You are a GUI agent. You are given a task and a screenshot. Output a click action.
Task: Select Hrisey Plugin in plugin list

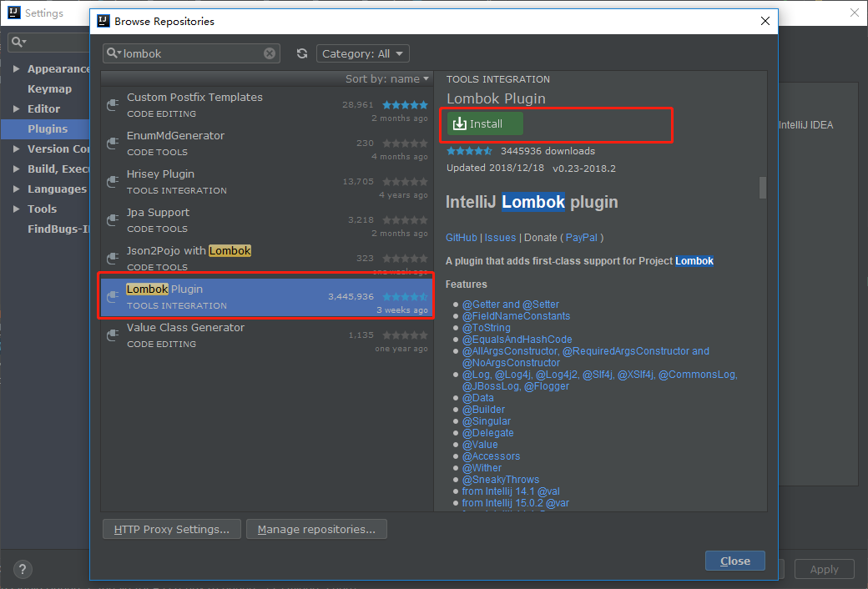(267, 182)
